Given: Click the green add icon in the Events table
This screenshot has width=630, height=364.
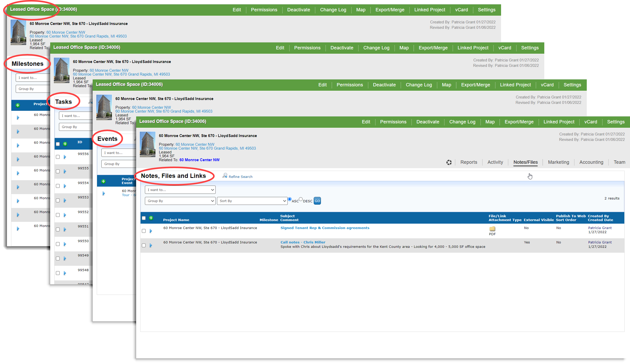Looking at the screenshot, I should point(103,181).
